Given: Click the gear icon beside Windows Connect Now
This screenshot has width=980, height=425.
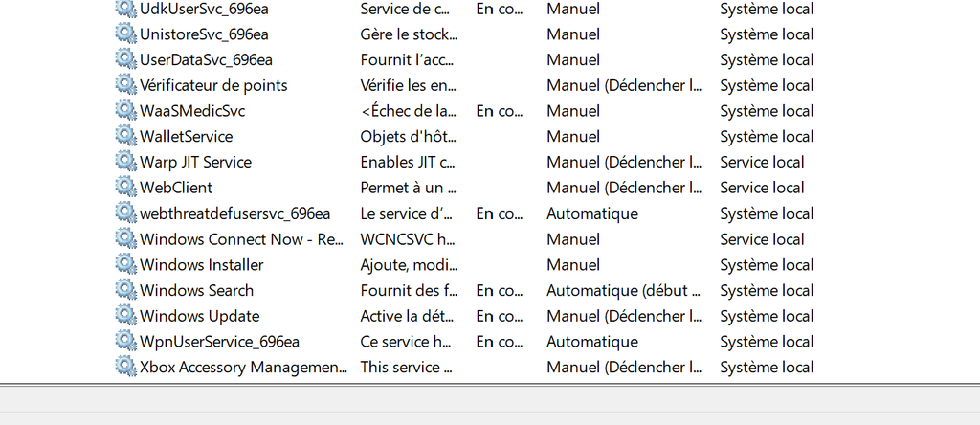Looking at the screenshot, I should click(125, 238).
